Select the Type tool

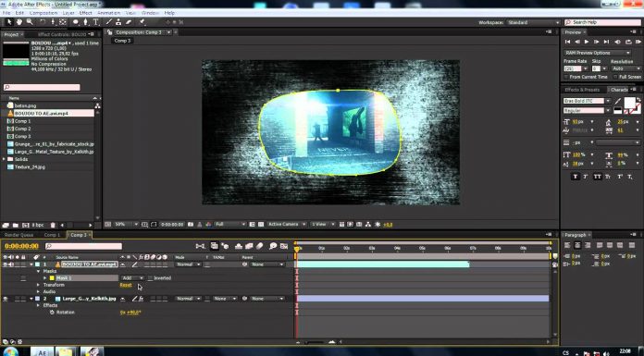coord(95,22)
